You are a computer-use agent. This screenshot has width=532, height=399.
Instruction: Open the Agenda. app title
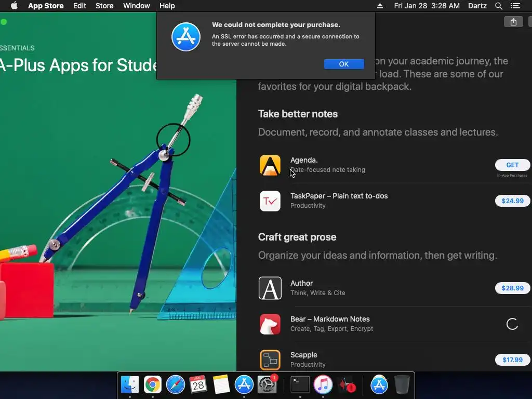click(304, 160)
